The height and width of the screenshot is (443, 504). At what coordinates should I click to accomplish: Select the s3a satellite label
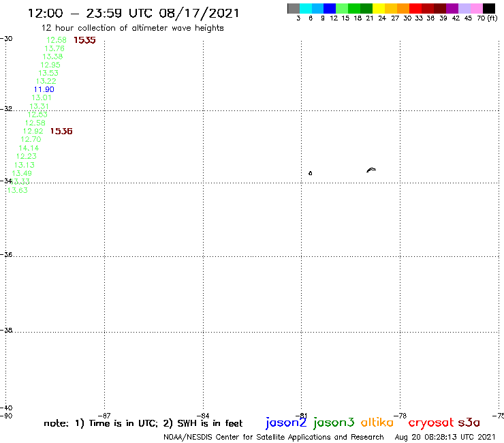tap(469, 423)
